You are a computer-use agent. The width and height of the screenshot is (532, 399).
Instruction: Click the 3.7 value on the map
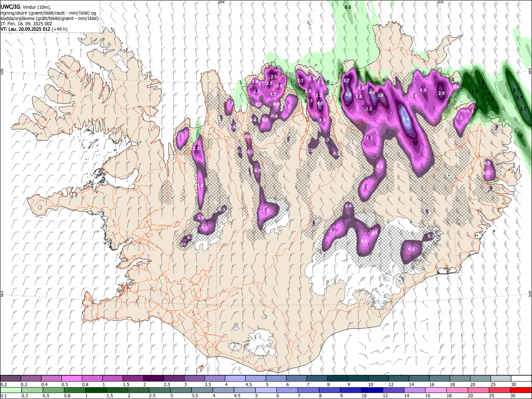click(346, 81)
